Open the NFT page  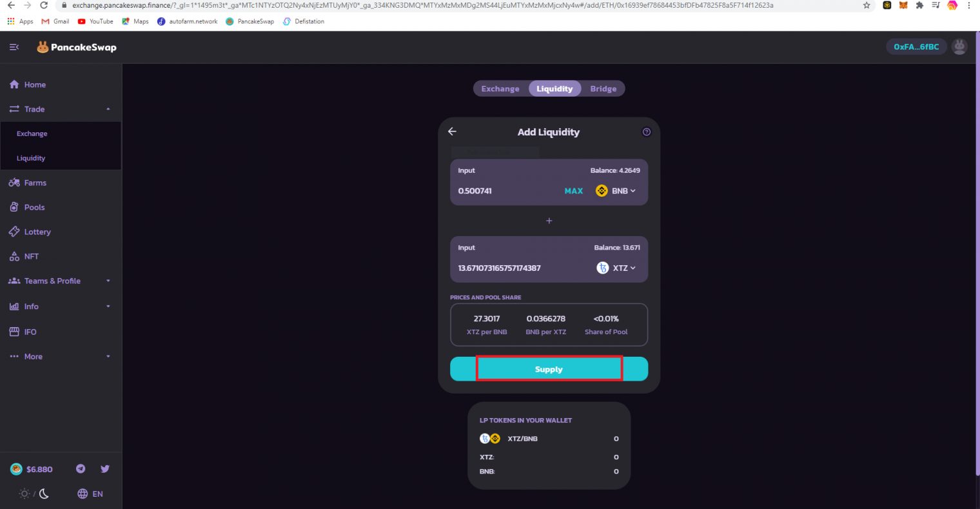61,256
